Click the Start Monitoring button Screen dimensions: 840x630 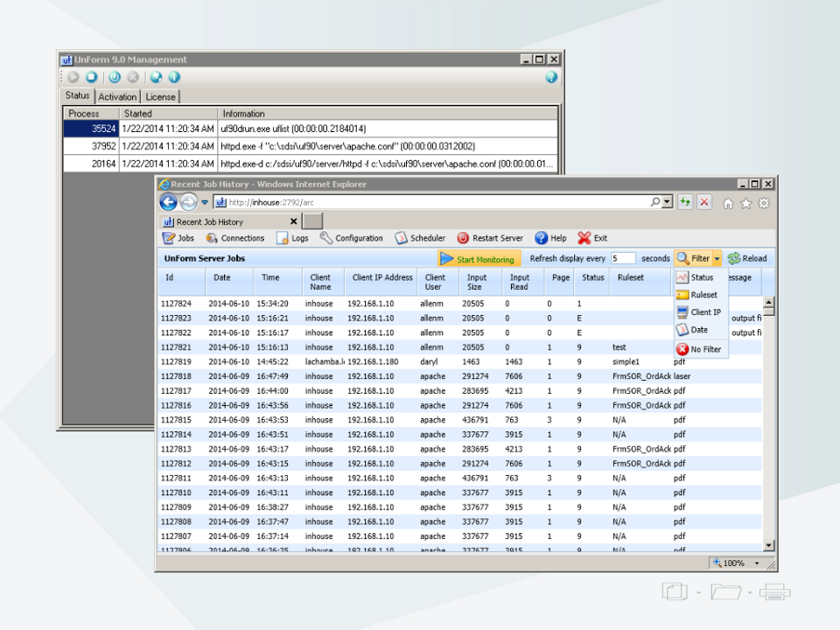[479, 259]
